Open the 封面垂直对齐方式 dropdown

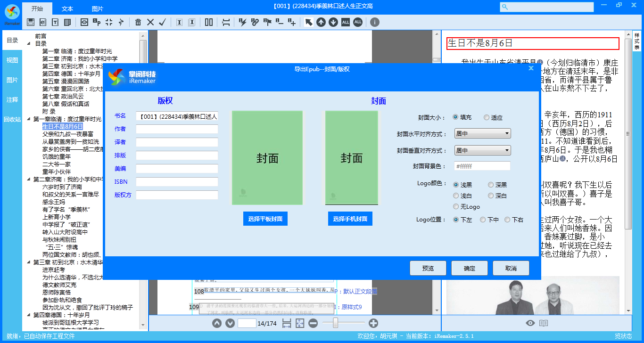(482, 150)
